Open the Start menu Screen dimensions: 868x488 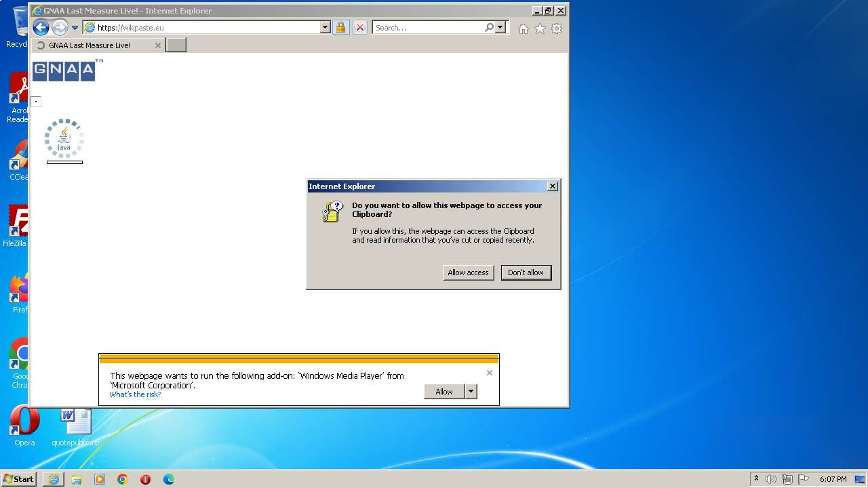(x=19, y=479)
